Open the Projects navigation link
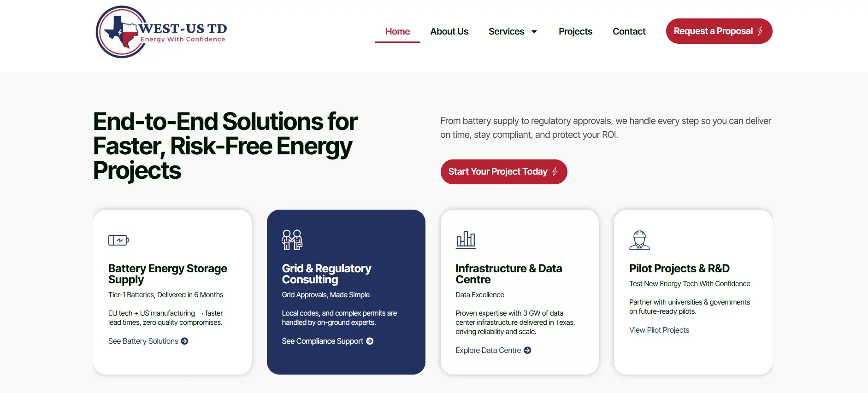Screen dimensions: 868x393 pos(575,31)
